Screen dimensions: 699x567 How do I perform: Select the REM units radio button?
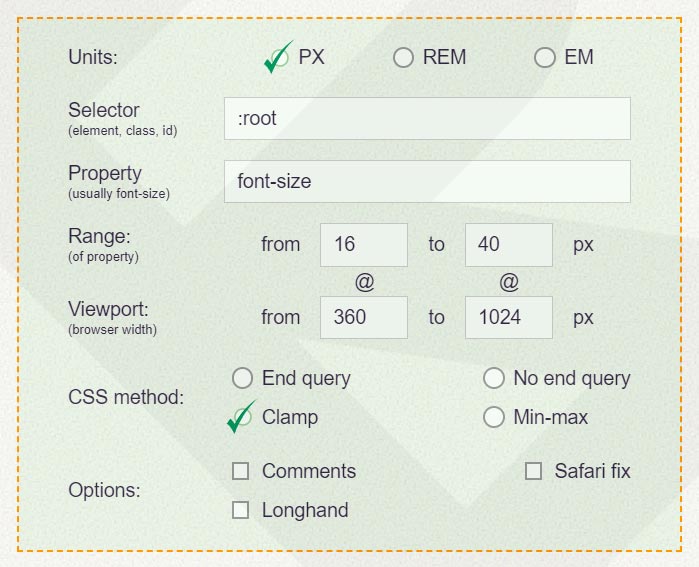click(x=403, y=58)
